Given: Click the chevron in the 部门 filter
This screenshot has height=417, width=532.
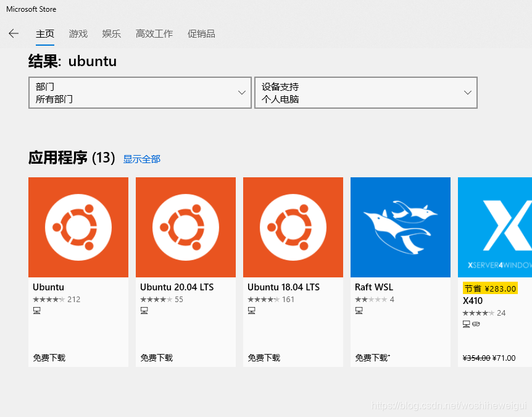Looking at the screenshot, I should click(x=242, y=93).
